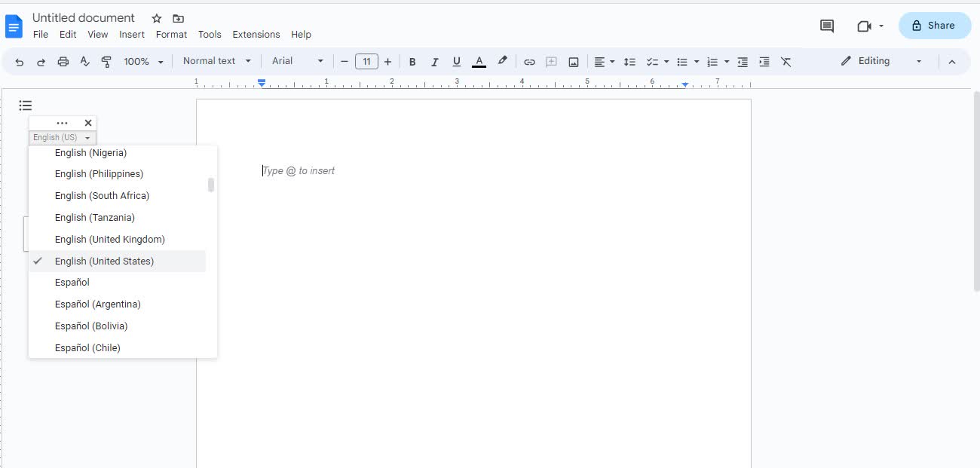The width and height of the screenshot is (980, 468).
Task: Click the Insert link icon
Action: coord(529,62)
